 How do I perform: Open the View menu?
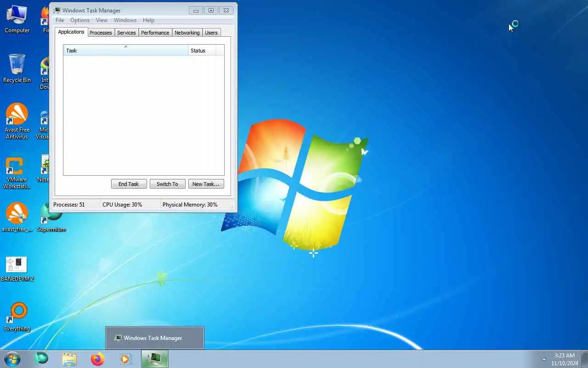click(x=102, y=20)
